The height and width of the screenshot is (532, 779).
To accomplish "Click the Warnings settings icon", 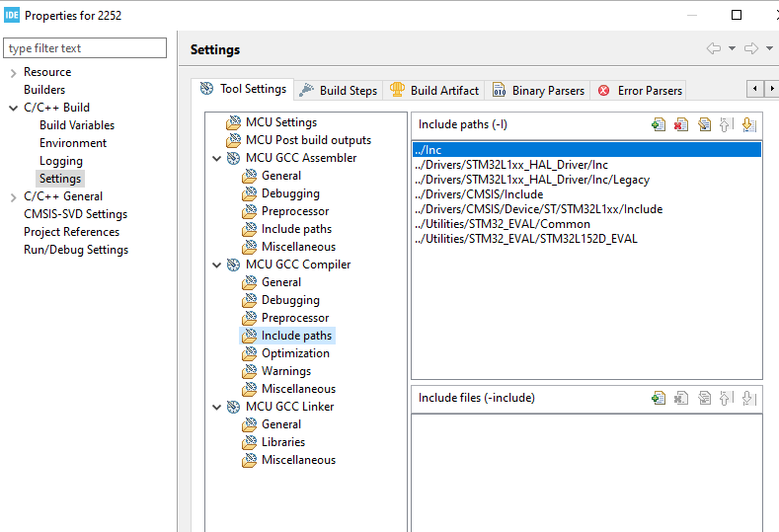I will pos(250,371).
